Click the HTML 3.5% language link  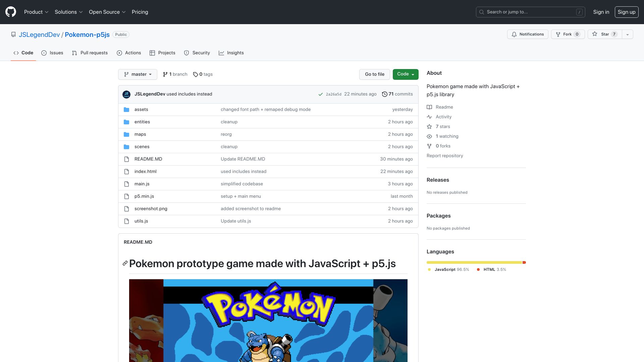(491, 269)
